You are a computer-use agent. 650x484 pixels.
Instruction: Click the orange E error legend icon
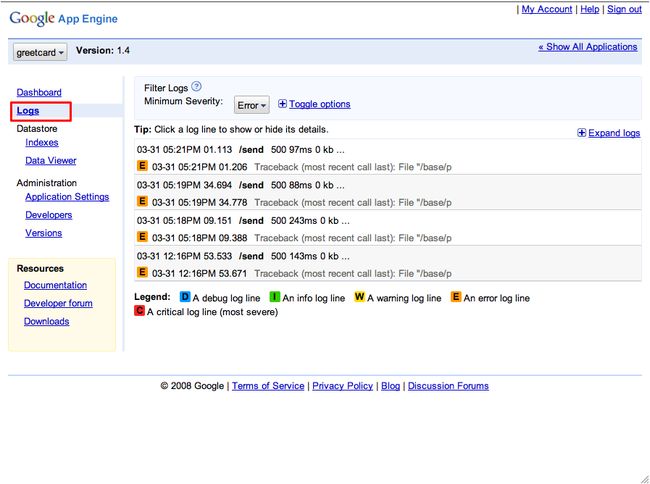click(x=456, y=297)
